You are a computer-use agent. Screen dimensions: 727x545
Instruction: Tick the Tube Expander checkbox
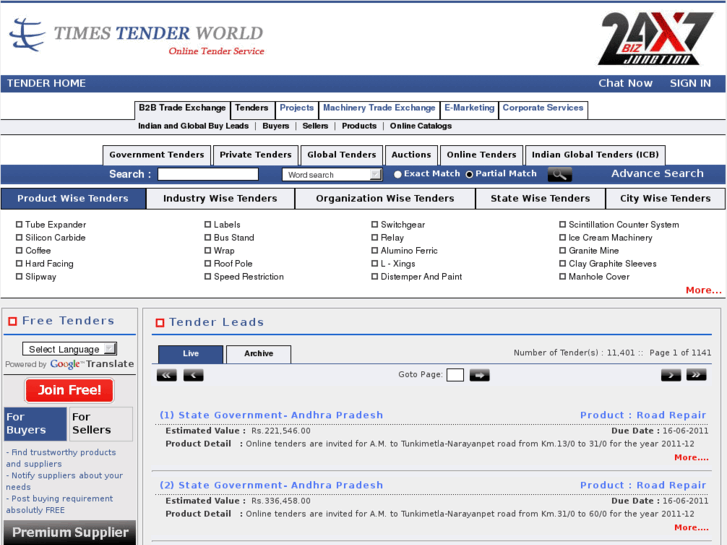coord(19,224)
